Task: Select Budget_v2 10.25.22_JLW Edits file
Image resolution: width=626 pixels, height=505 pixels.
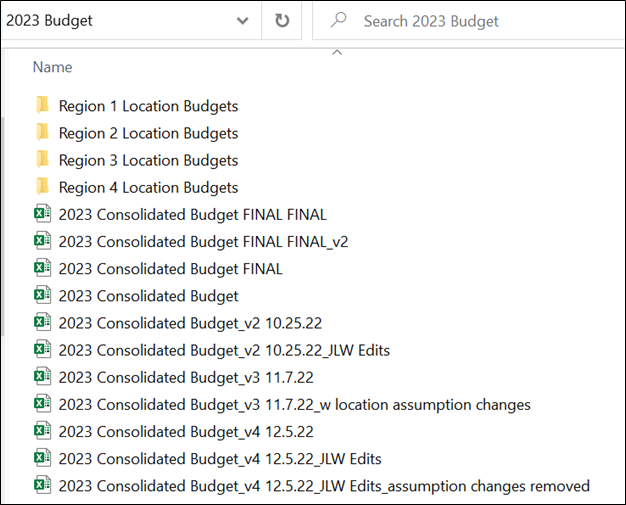Action: click(x=224, y=350)
